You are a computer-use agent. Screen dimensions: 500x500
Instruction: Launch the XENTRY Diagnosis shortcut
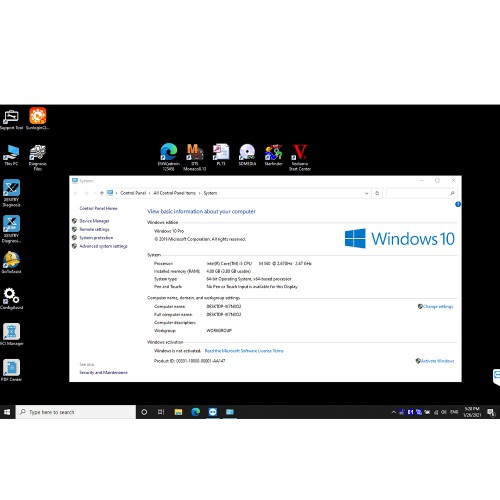point(11,193)
